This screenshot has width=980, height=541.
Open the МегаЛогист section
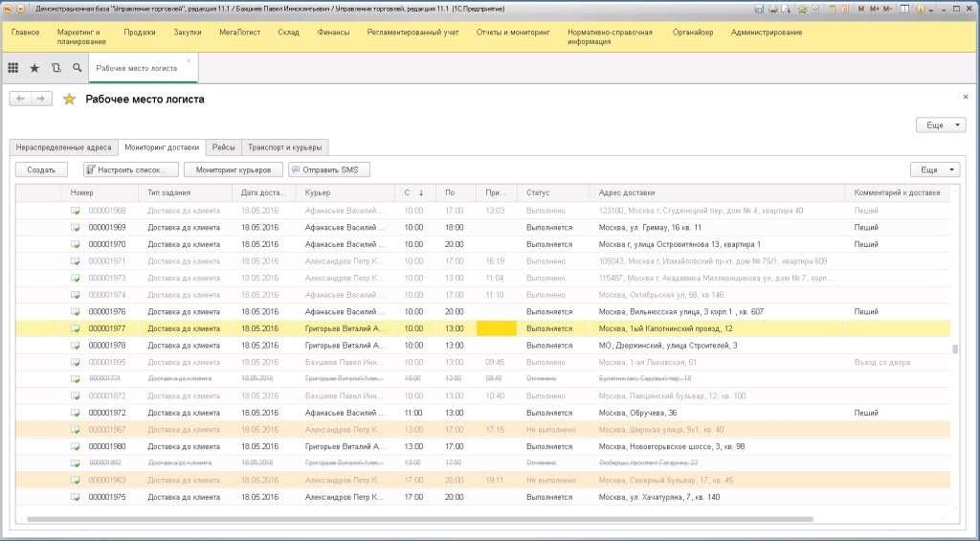tap(240, 32)
